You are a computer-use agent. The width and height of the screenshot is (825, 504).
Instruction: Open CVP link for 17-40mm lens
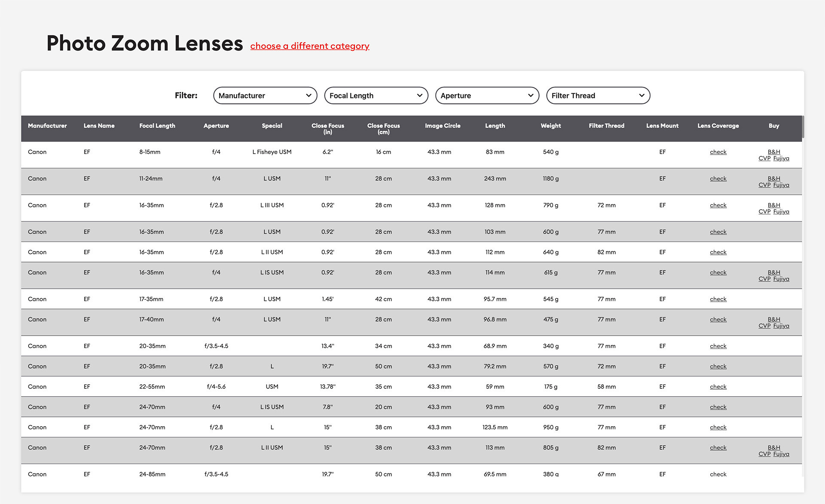click(764, 326)
